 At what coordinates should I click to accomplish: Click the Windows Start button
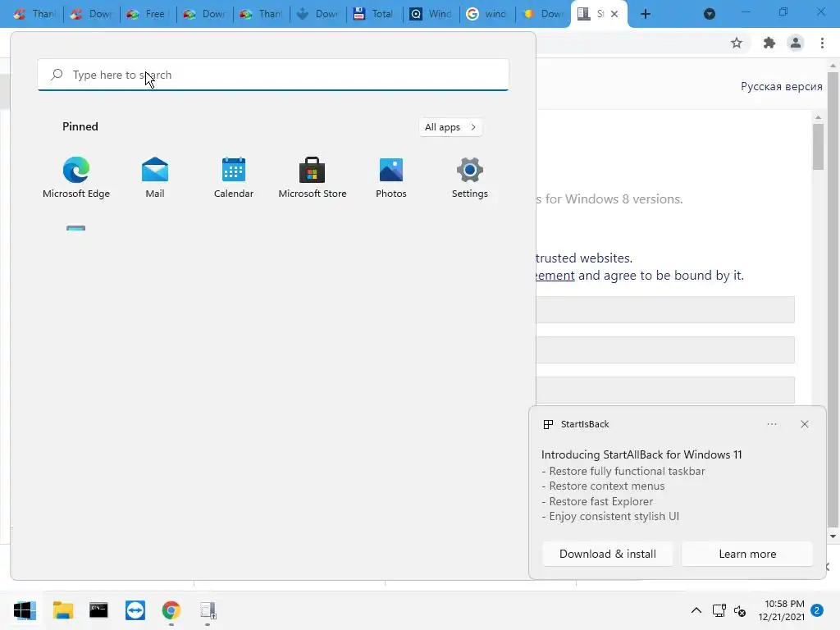[25, 610]
